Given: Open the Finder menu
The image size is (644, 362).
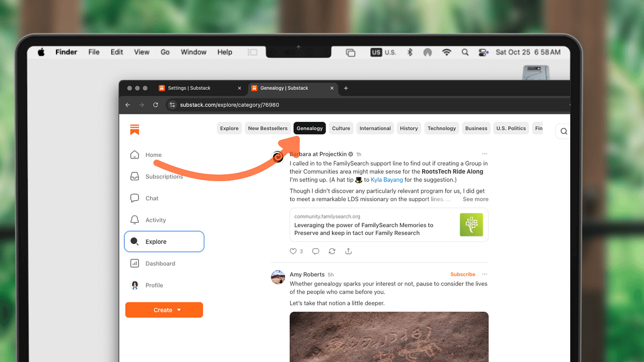Looking at the screenshot, I should tap(66, 52).
